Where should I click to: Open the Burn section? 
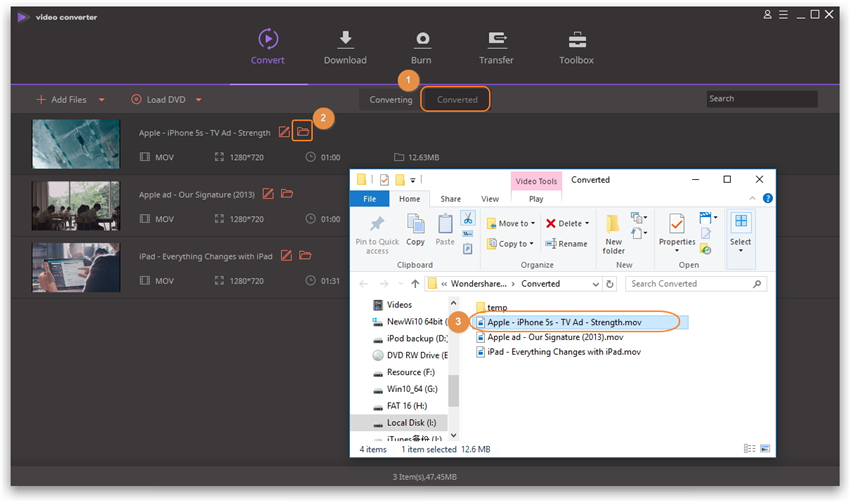pyautogui.click(x=421, y=47)
